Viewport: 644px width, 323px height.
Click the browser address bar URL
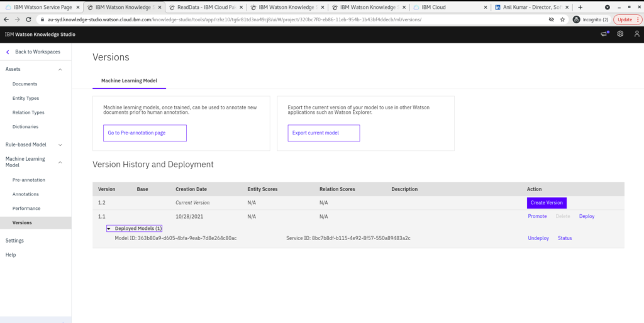252,19
